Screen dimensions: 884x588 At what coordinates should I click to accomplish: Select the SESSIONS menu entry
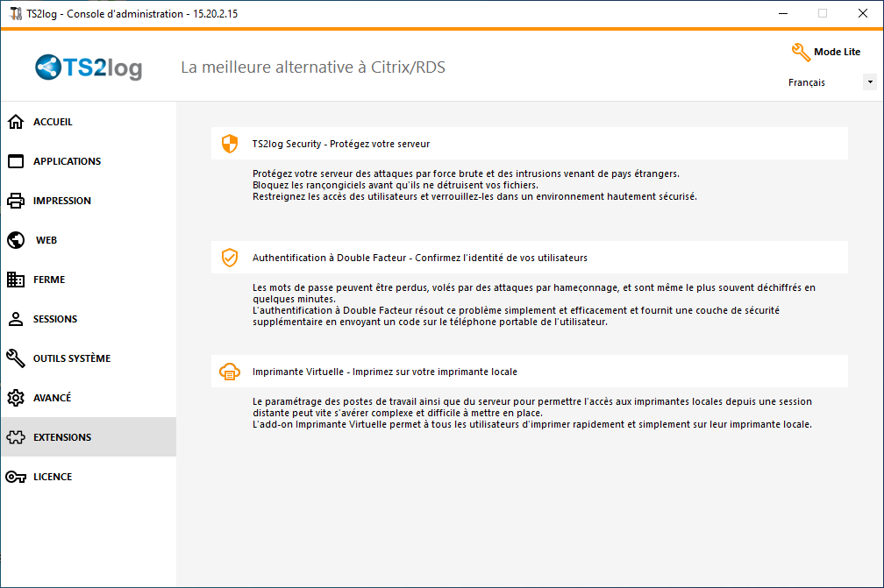pos(89,319)
